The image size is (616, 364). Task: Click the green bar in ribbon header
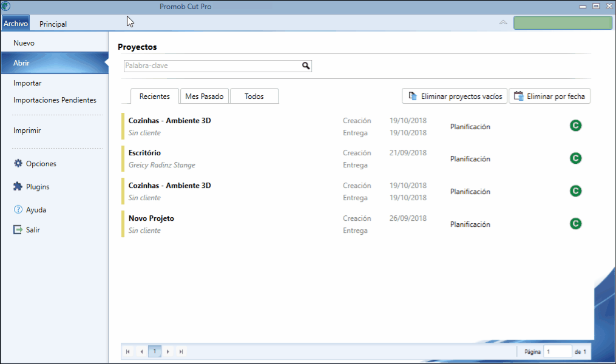(563, 23)
